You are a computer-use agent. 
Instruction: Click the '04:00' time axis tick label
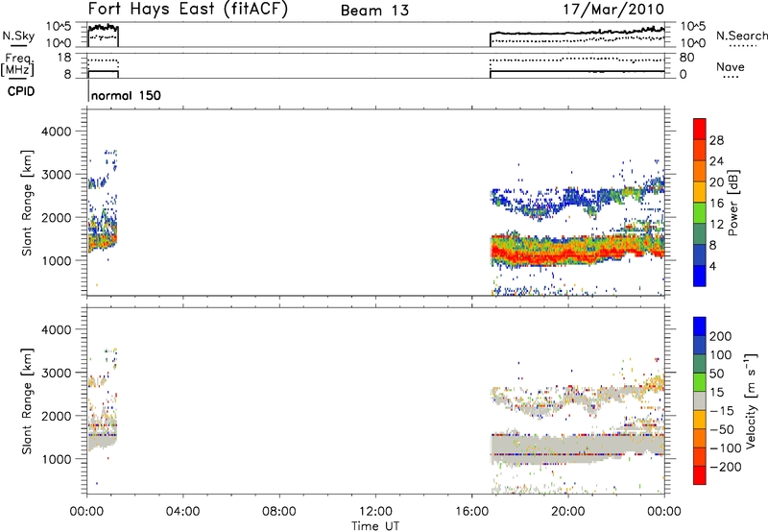tap(183, 512)
